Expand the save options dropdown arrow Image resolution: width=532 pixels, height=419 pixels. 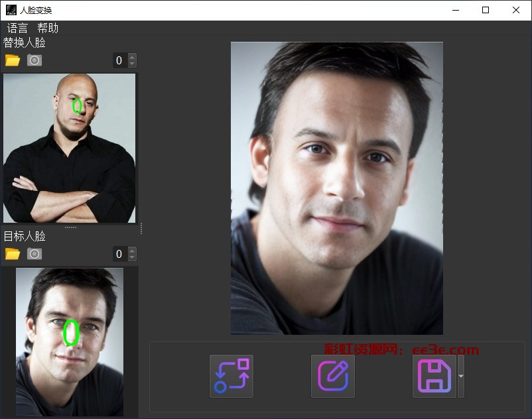pyautogui.click(x=460, y=375)
